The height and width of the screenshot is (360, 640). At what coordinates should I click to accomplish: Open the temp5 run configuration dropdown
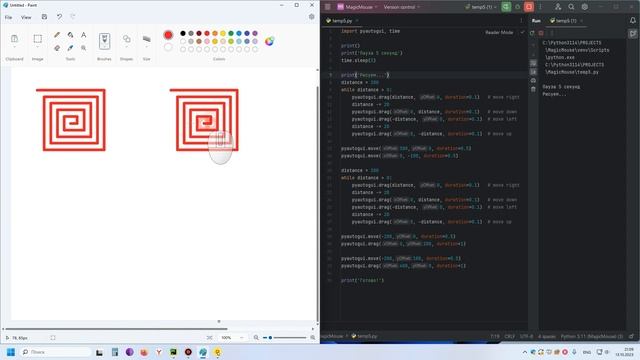click(481, 7)
